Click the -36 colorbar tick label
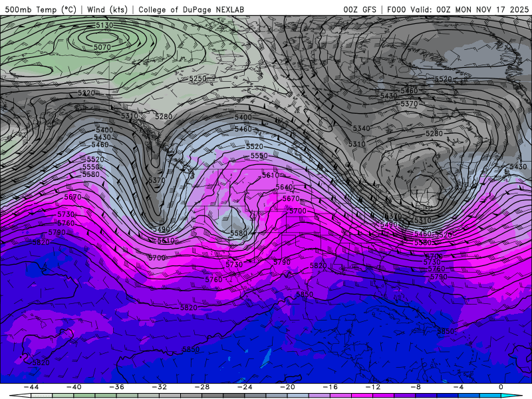This screenshot has width=532, height=399. click(x=117, y=387)
